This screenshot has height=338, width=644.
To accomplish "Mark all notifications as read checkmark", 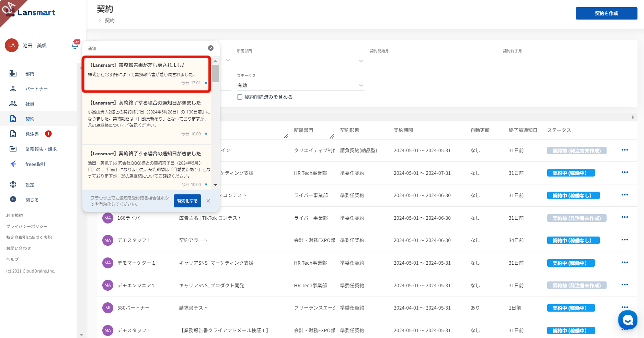I will click(x=211, y=48).
